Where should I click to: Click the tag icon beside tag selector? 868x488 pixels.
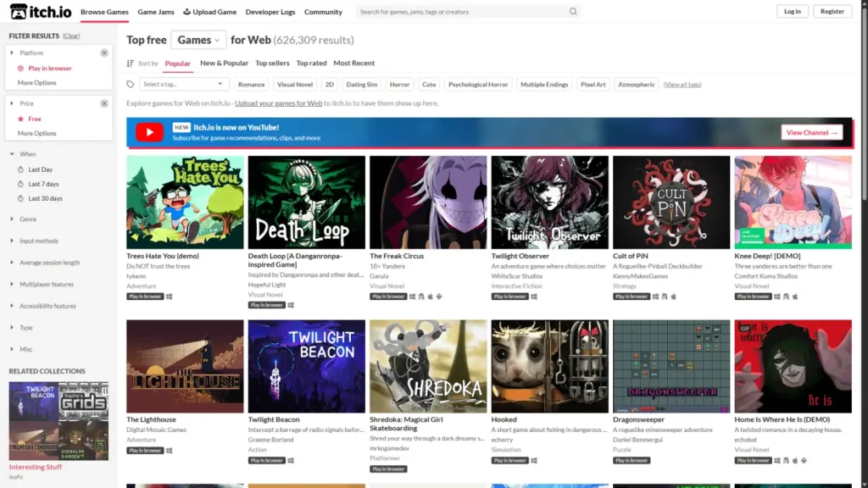tap(131, 85)
